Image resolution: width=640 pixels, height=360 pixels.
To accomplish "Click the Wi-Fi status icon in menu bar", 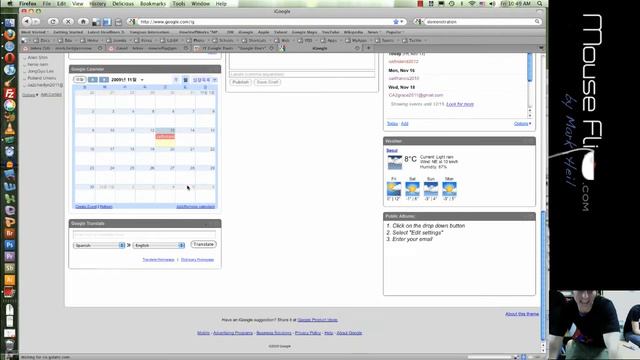I will [472, 4].
